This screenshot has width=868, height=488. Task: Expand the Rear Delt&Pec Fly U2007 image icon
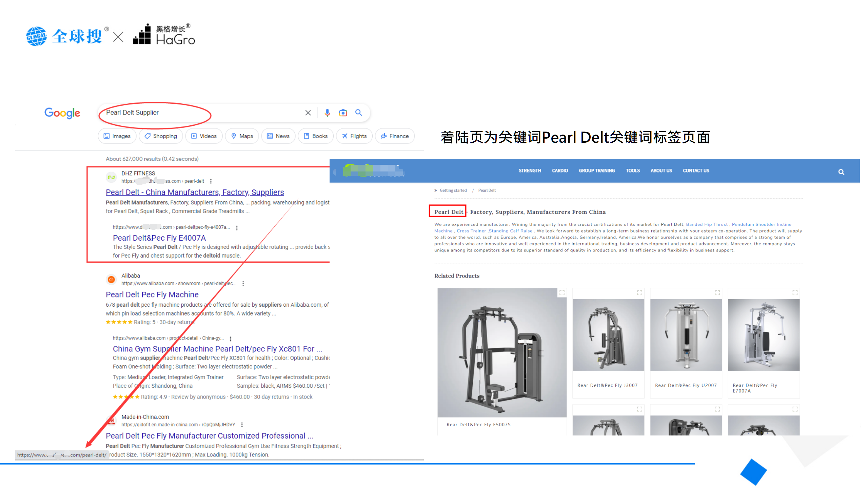coord(717,293)
